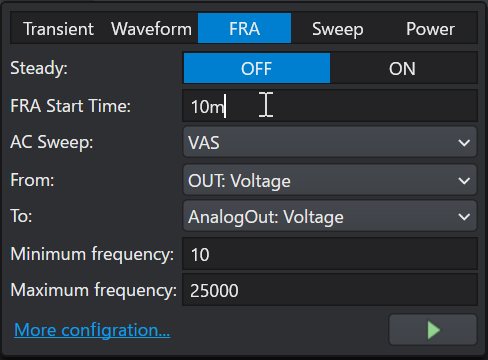Open the More configuration link

92,330
